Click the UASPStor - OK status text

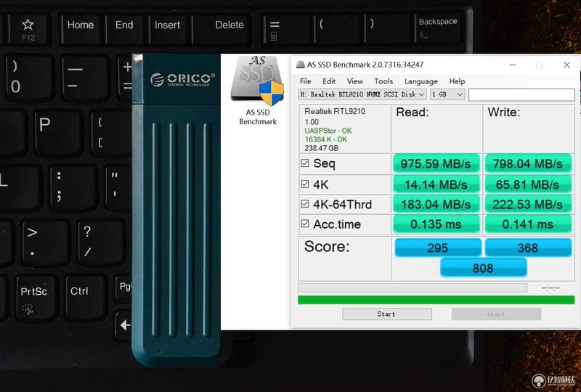(328, 131)
